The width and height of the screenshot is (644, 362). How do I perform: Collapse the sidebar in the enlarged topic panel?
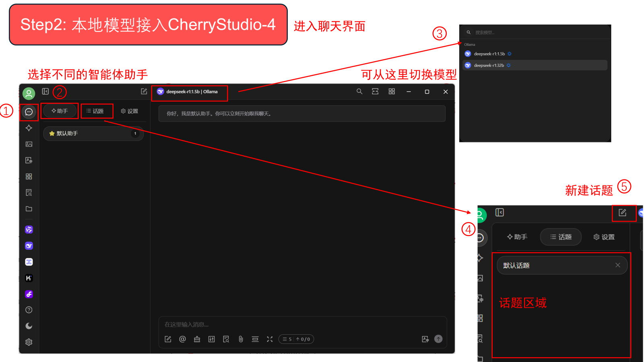tap(500, 212)
